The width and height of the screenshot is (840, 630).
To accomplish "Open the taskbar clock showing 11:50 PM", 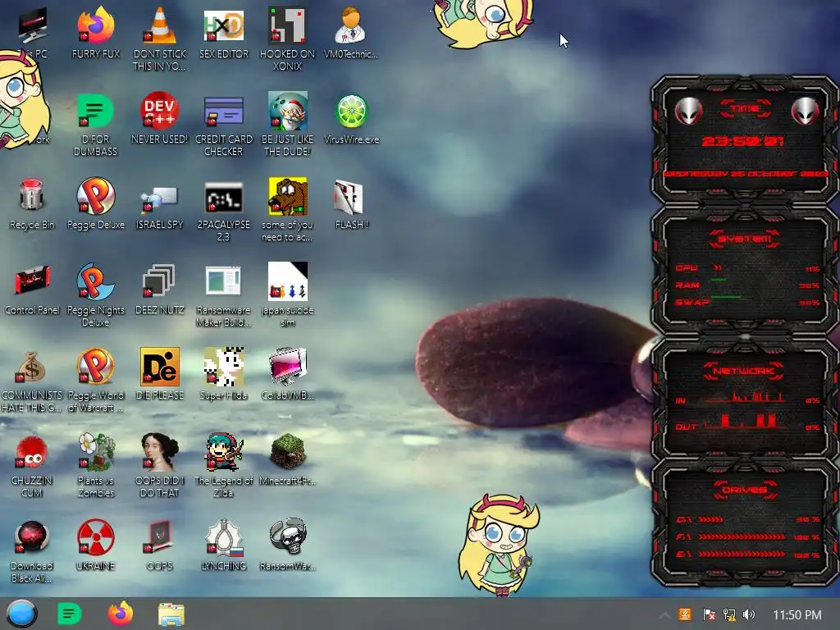I will point(797,615).
